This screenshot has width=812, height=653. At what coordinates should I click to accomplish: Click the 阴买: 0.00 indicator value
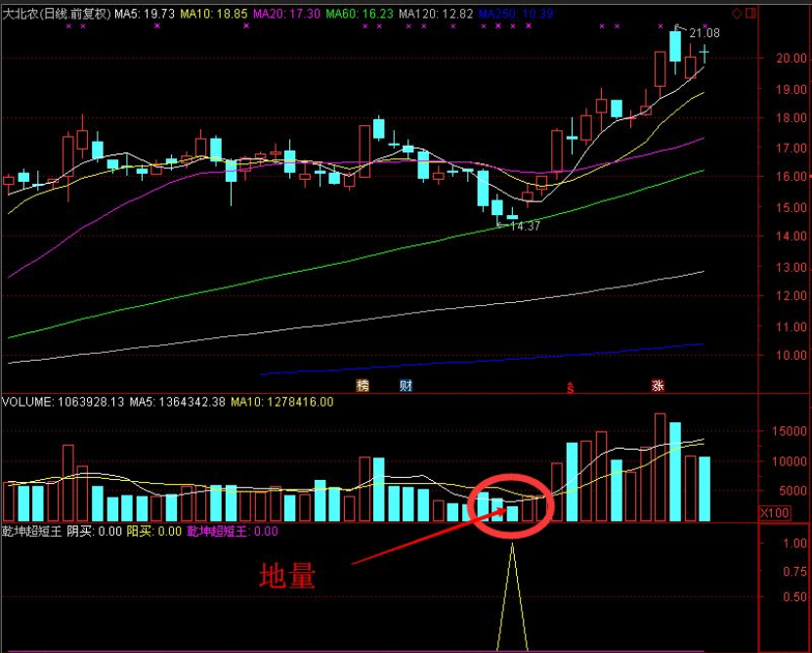click(94, 531)
